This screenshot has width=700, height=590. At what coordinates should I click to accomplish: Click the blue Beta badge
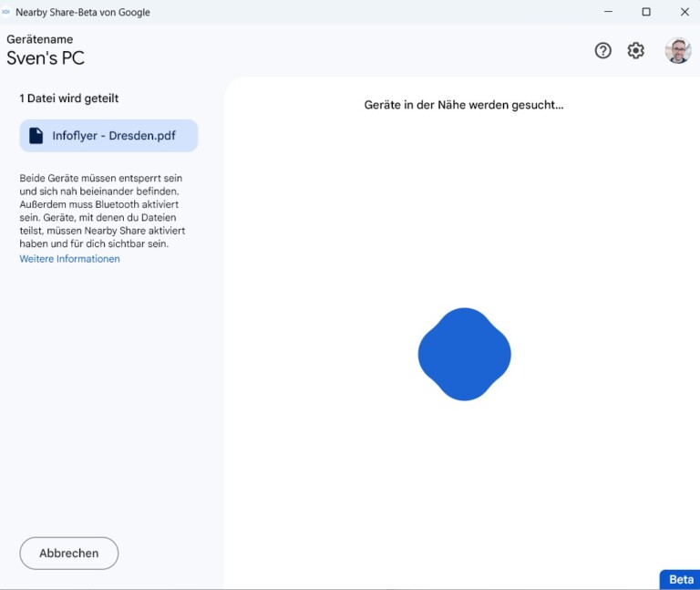pos(680,579)
